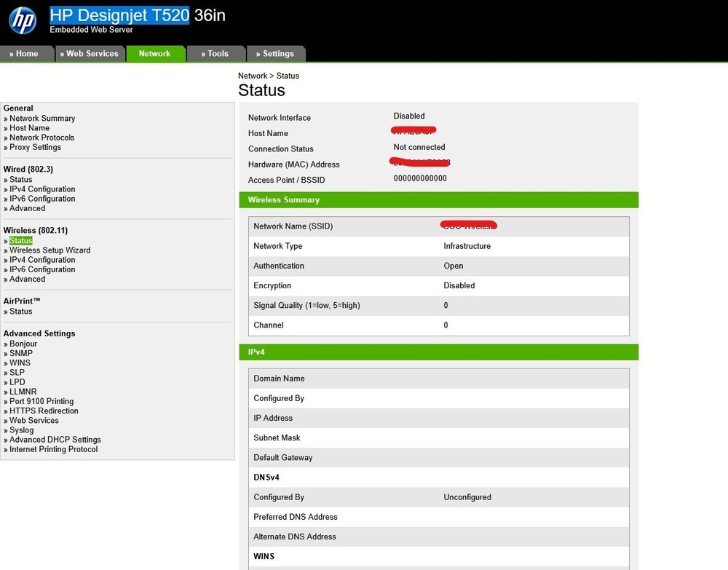Click the Not connected status value
The width and height of the screenshot is (728, 570).
419,147
